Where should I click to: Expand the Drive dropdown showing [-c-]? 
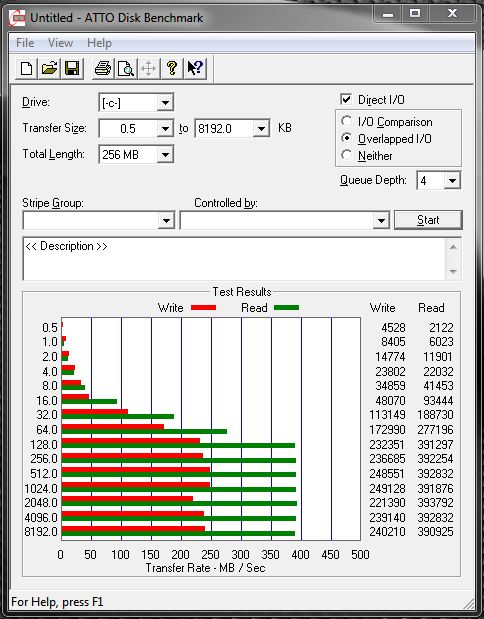136,103
